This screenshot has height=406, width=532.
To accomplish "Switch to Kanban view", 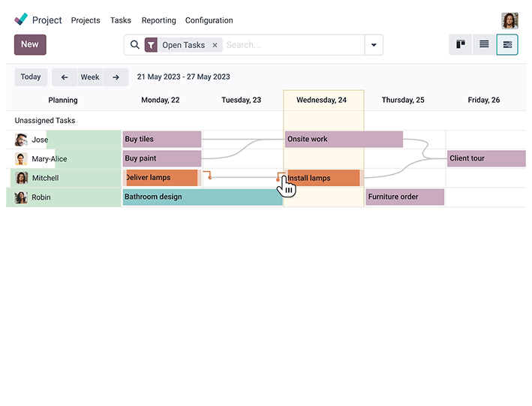I will [461, 45].
